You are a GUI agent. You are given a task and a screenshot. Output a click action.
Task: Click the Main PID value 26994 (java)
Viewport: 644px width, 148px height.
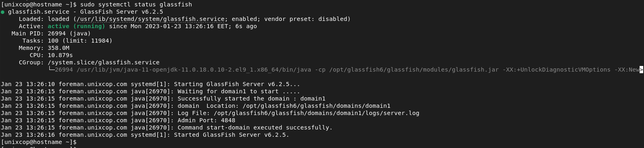[x=69, y=33]
